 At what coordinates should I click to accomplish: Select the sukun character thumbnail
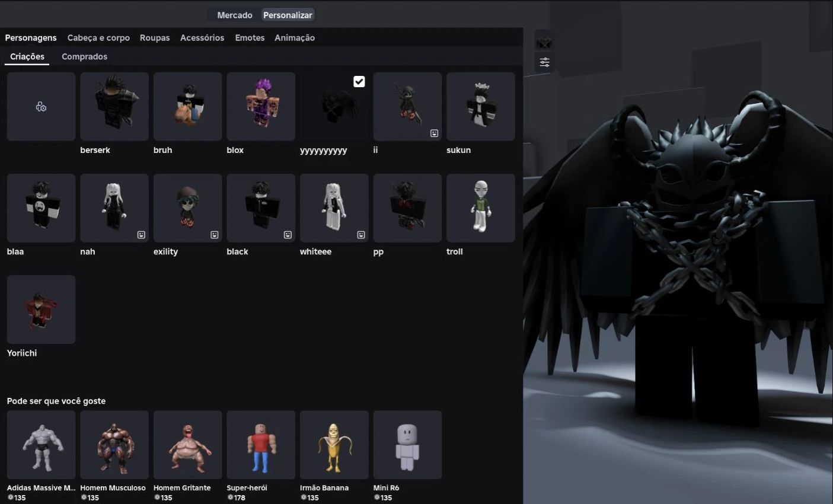click(x=481, y=107)
